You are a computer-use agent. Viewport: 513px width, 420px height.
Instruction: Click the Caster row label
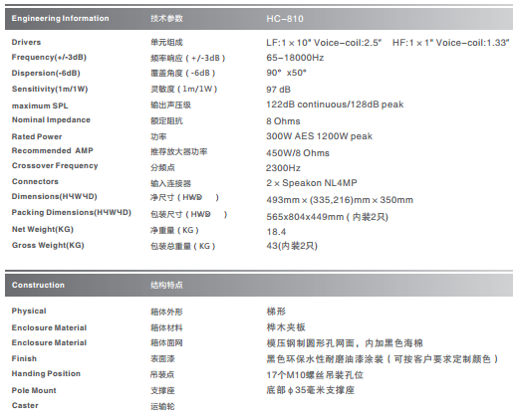point(25,405)
